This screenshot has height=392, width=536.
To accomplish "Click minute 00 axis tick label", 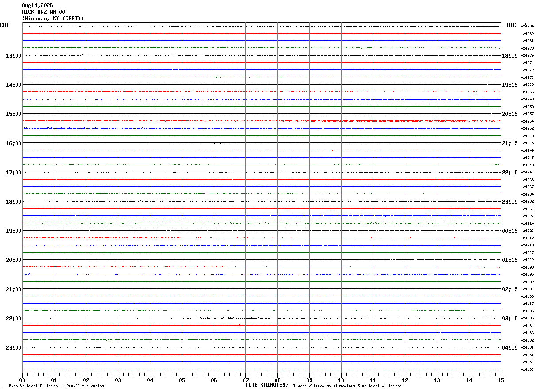I will 22,380.
